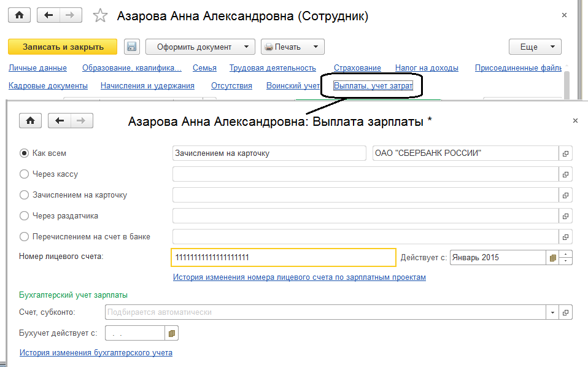
Task: Close the Выплата зарплаты window
Action: (x=575, y=121)
